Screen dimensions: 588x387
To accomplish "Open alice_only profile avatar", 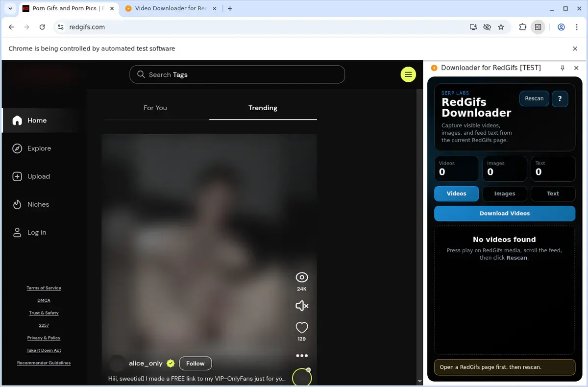I will (x=117, y=363).
